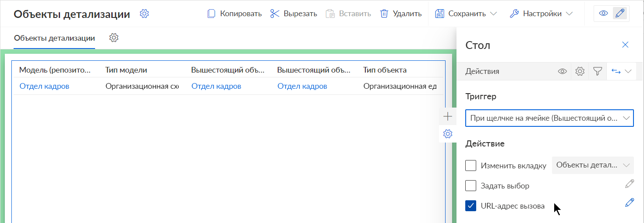Screen dimensions: 644x223
Task: Expand the chevron next to arrows icon
Action: click(628, 71)
